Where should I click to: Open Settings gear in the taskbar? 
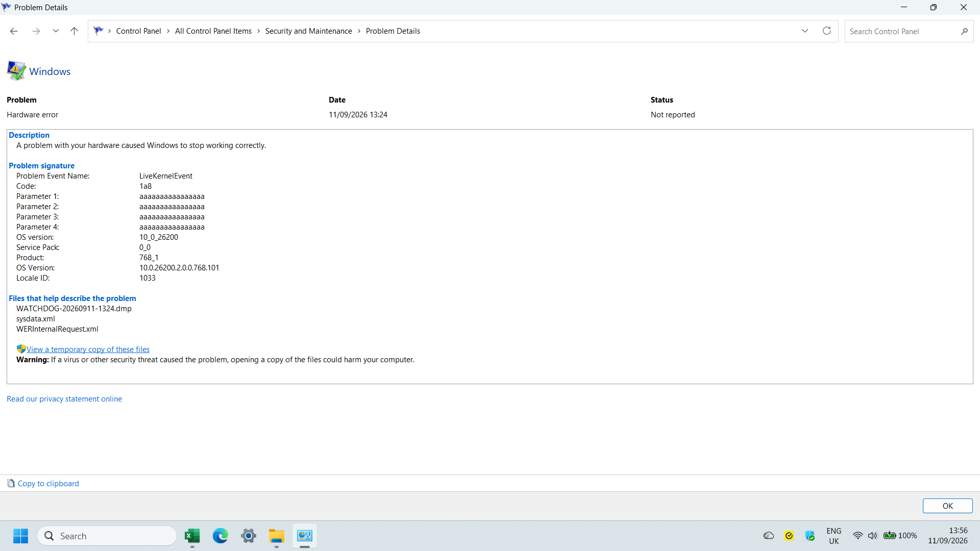(x=249, y=536)
